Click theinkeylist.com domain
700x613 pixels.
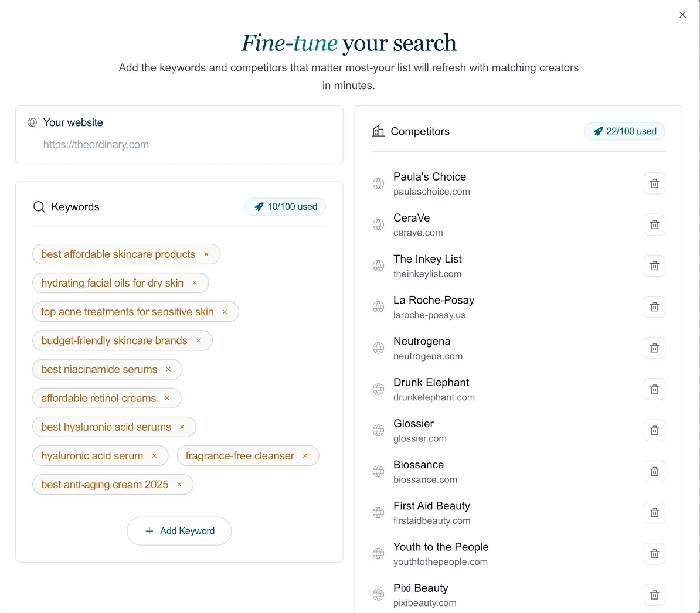(x=427, y=274)
